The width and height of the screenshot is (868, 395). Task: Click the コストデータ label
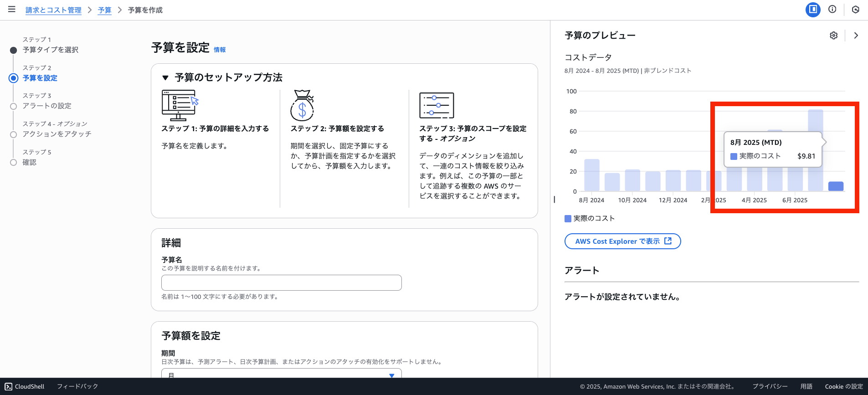588,57
